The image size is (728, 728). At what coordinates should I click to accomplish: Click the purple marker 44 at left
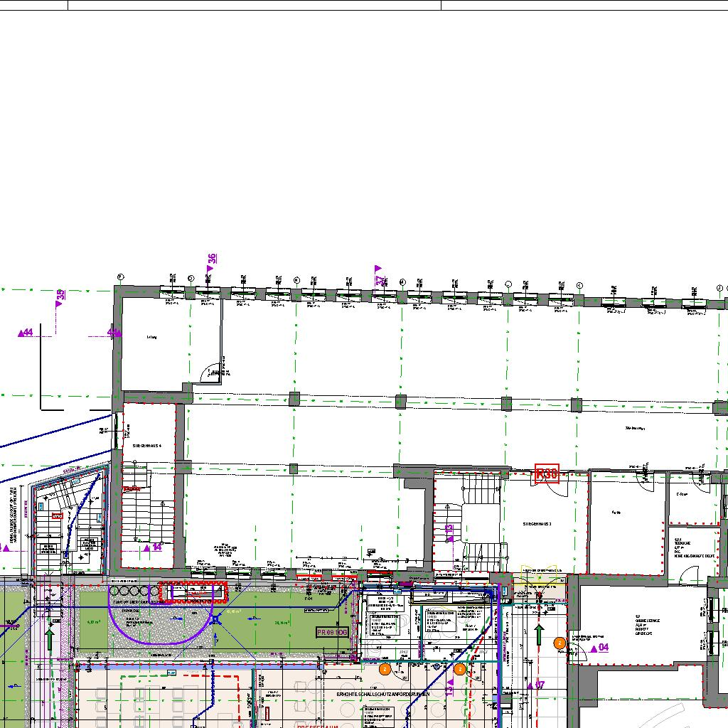click(26, 332)
